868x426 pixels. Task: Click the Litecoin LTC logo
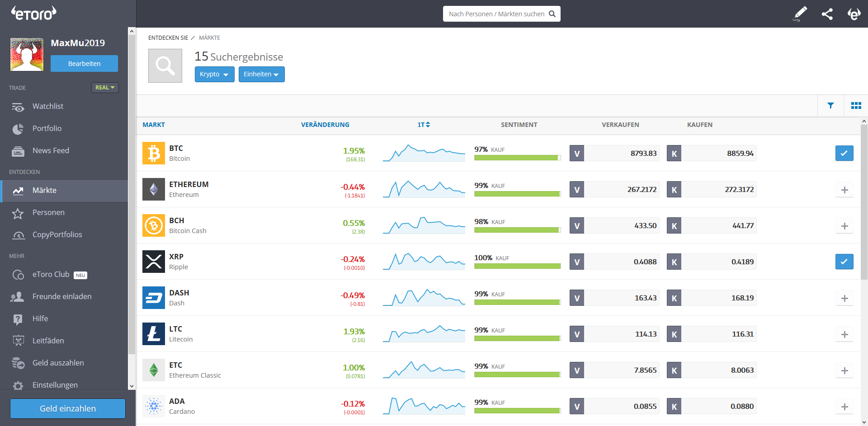(154, 334)
